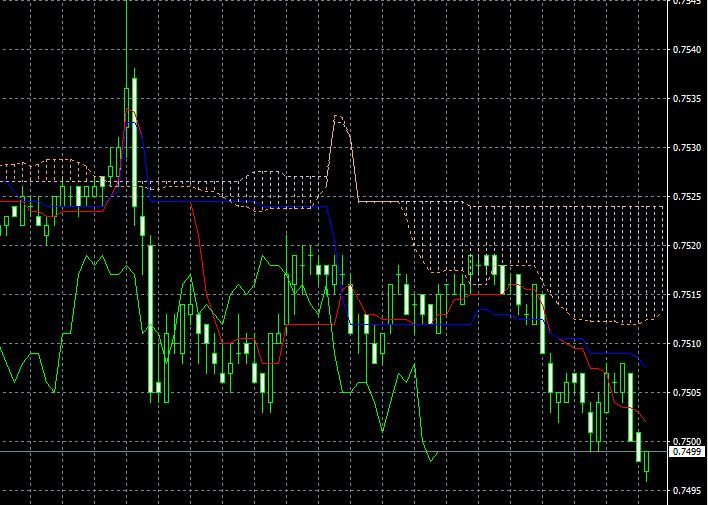Click the 0.7530 price scale label
This screenshot has height=505, width=708.
pyautogui.click(x=687, y=148)
